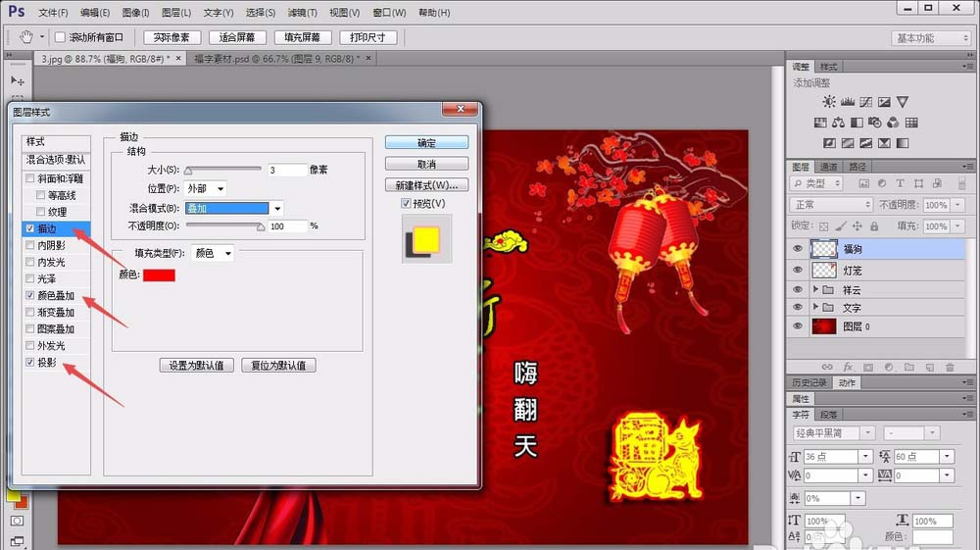Click the Levels adjustment icon
Image resolution: width=980 pixels, height=550 pixels.
[x=848, y=102]
